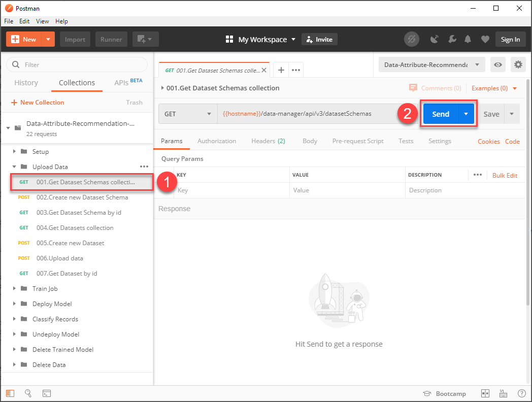532x402 pixels.
Task: Open manage environments gear icon
Action: (518, 64)
